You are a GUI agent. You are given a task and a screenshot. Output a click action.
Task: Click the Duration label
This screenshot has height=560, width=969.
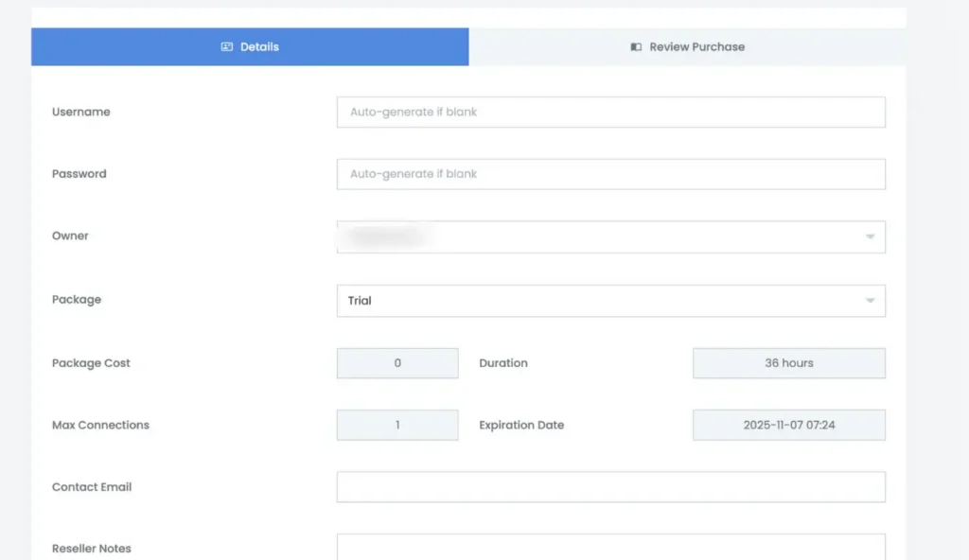pyautogui.click(x=503, y=363)
